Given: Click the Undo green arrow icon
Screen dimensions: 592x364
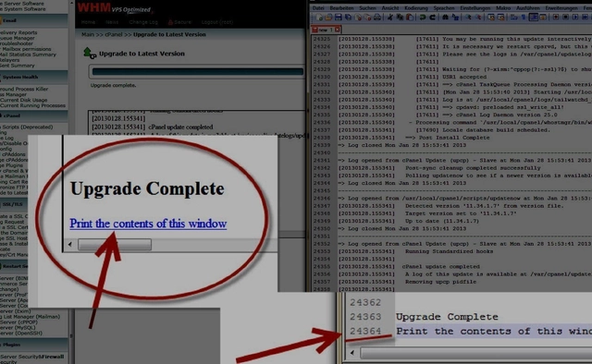Looking at the screenshot, I should pos(423,17).
